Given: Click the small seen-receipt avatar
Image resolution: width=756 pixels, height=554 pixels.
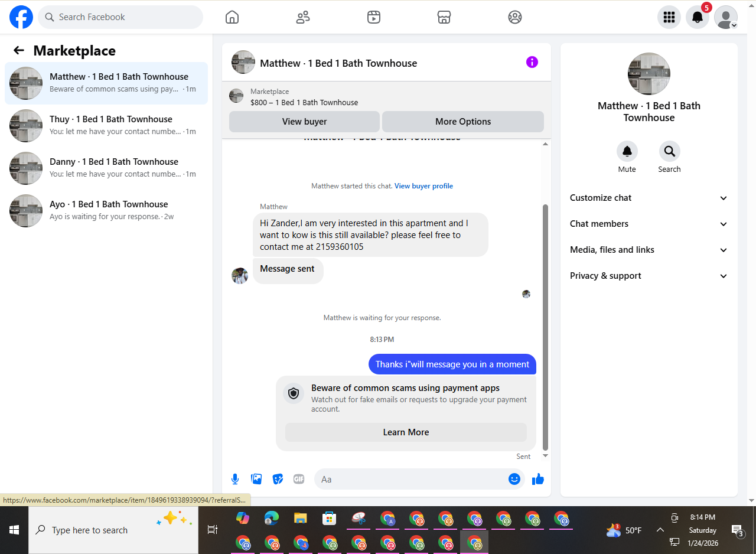Looking at the screenshot, I should pyautogui.click(x=526, y=294).
